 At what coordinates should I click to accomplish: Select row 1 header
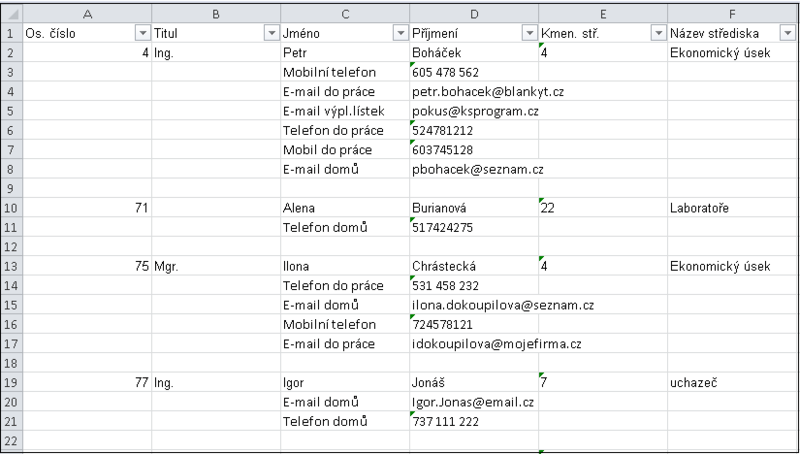pyautogui.click(x=12, y=33)
